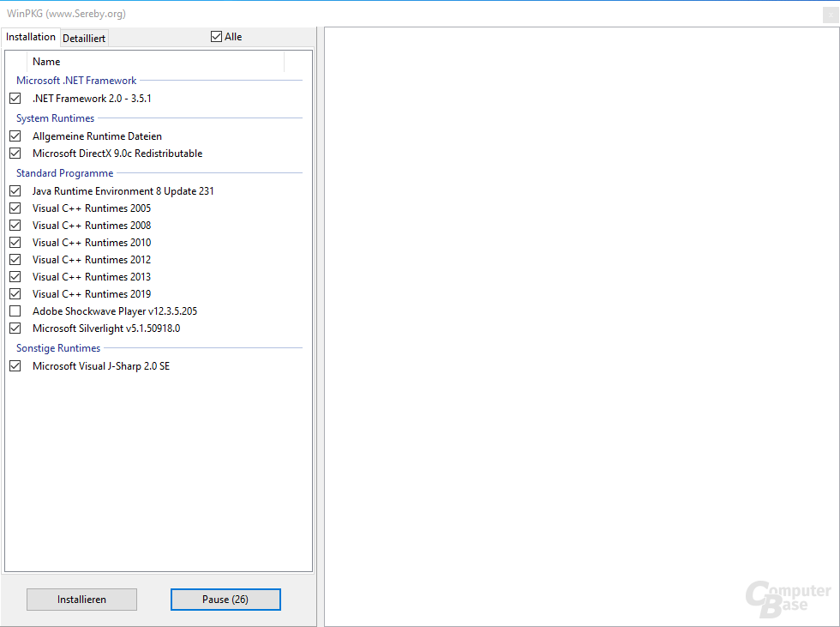
Task: Uncheck the Alle checkbox
Action: coord(214,36)
